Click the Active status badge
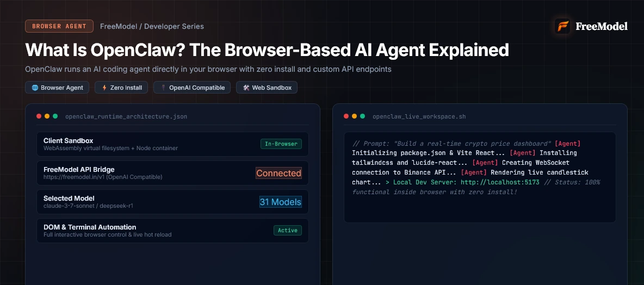The image size is (644, 285). tap(288, 231)
